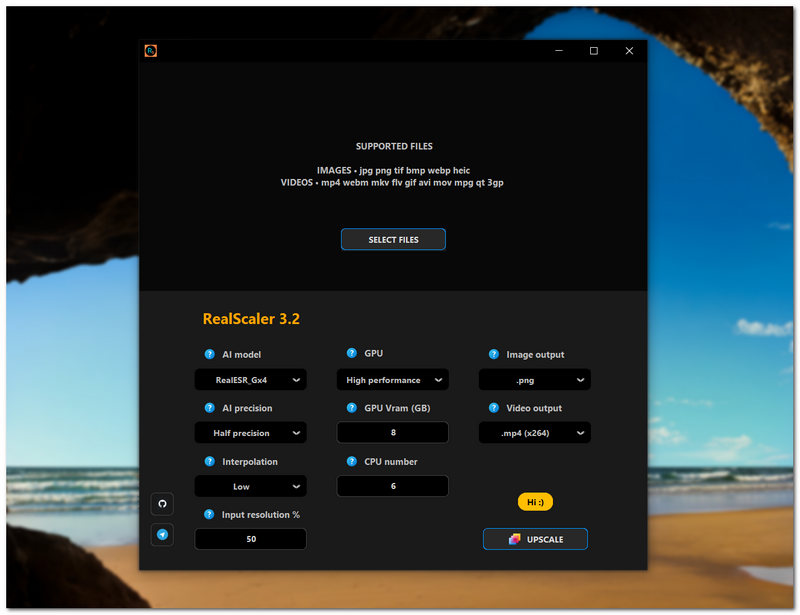Click the Video output help icon

tap(494, 408)
